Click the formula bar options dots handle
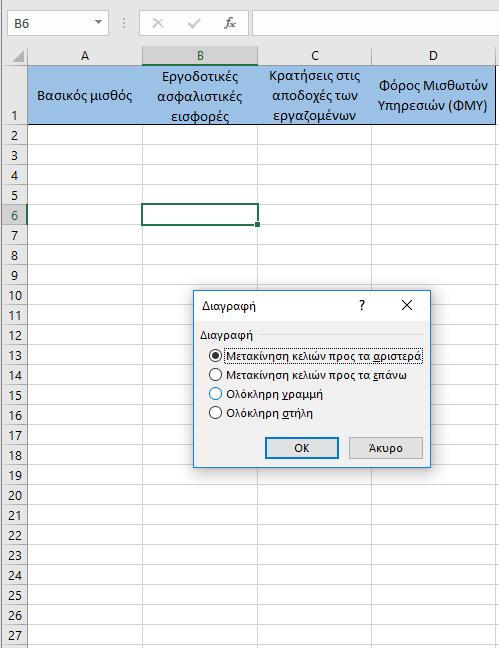 [x=124, y=23]
